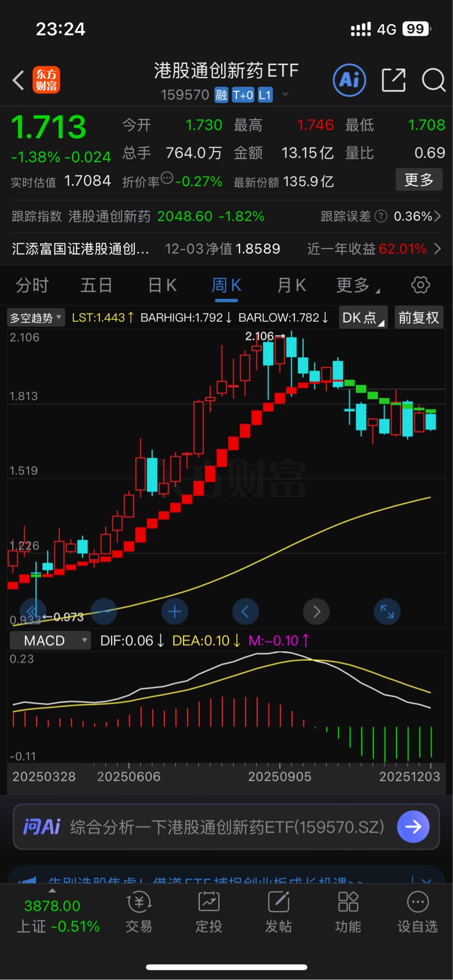The image size is (453, 980).
Task: Tap the L1 level badge
Action: click(265, 95)
